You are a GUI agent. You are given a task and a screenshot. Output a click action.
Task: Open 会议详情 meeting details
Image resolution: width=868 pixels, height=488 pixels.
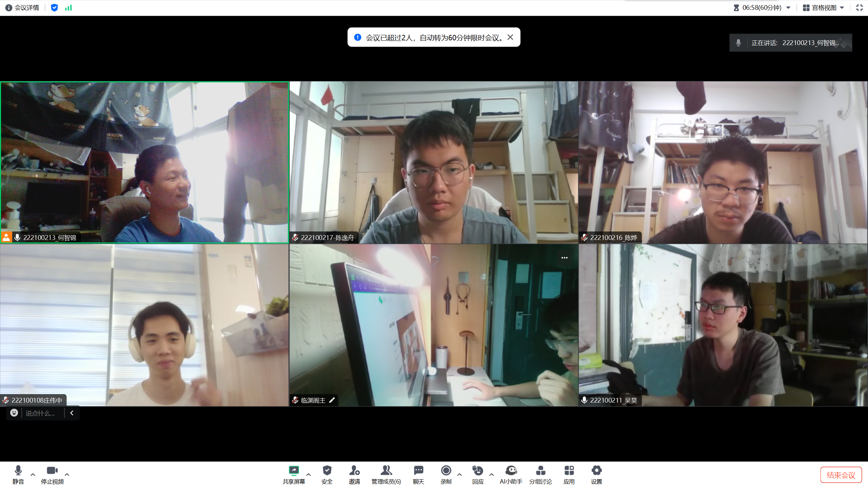[x=22, y=7]
